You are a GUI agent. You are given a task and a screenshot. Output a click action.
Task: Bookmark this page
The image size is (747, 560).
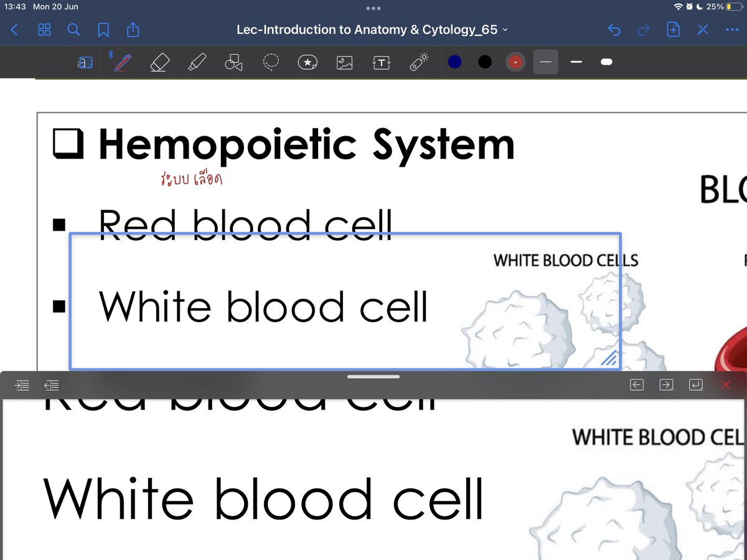point(103,30)
